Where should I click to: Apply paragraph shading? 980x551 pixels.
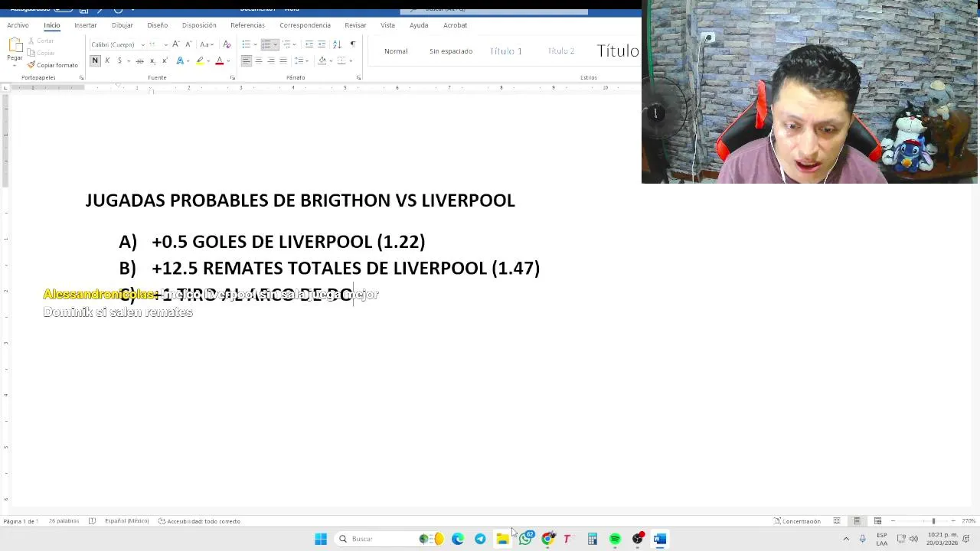[x=322, y=60]
